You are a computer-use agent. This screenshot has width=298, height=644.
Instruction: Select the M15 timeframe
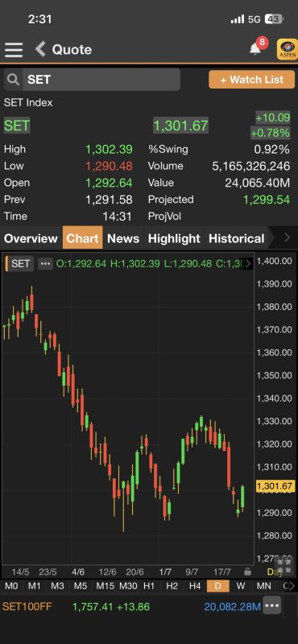point(105,586)
